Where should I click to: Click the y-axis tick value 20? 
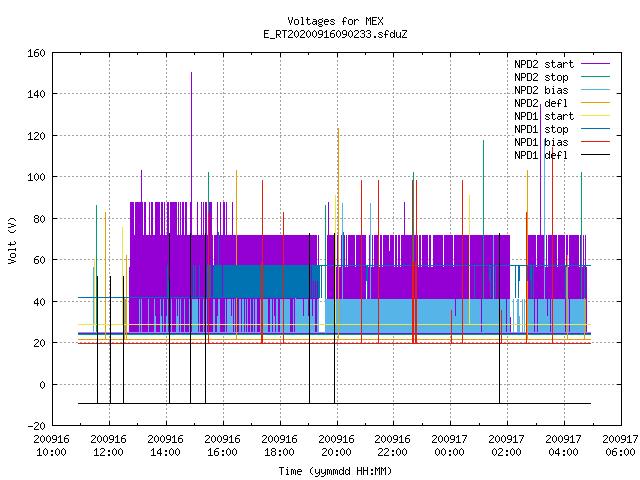tap(39, 343)
